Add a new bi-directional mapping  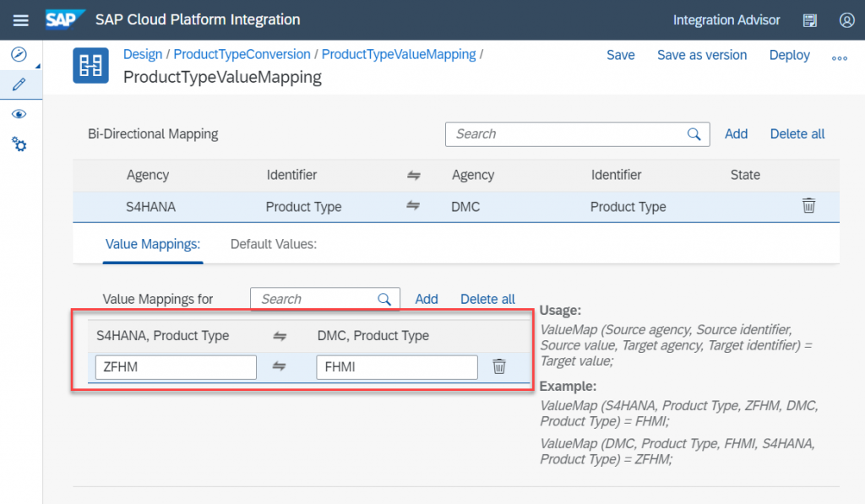pyautogui.click(x=736, y=134)
